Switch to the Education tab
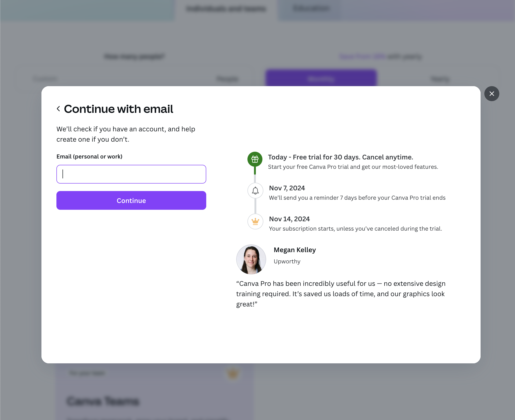This screenshot has height=420, width=515. 311,9
